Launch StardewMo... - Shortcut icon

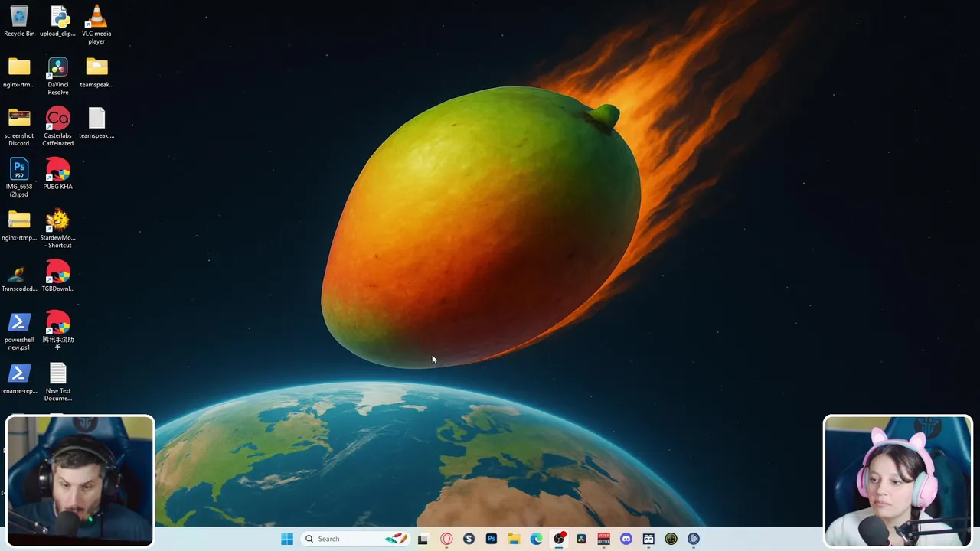click(x=58, y=229)
